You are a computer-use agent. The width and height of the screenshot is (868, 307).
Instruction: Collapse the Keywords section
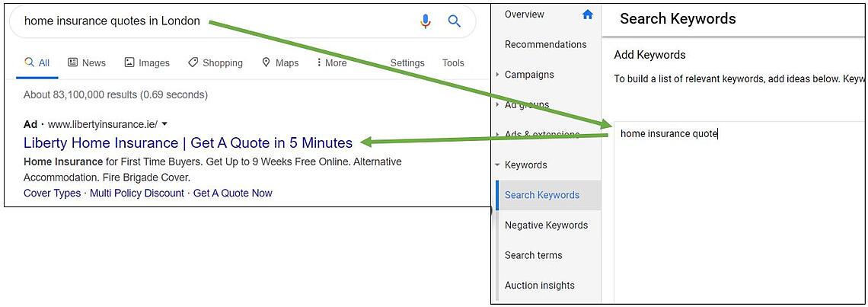(498, 165)
